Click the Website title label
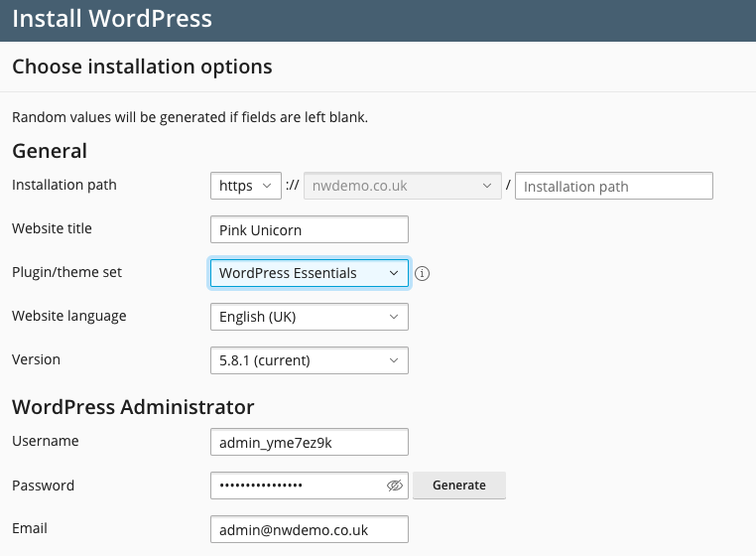This screenshot has width=756, height=556. 52,228
